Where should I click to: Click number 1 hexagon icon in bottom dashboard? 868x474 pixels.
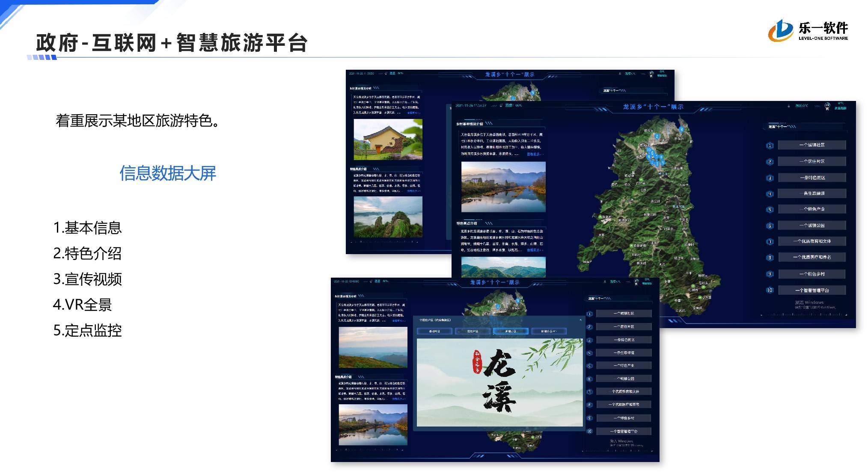[589, 314]
